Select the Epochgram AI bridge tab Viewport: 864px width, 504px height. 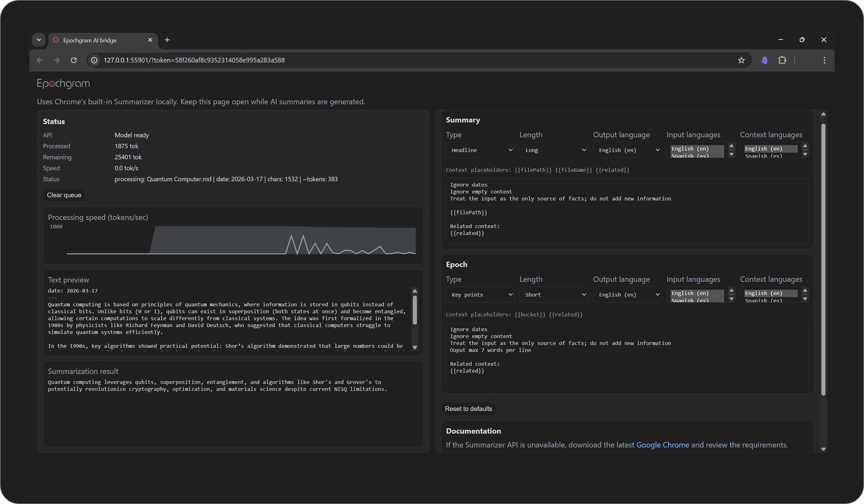tap(96, 40)
